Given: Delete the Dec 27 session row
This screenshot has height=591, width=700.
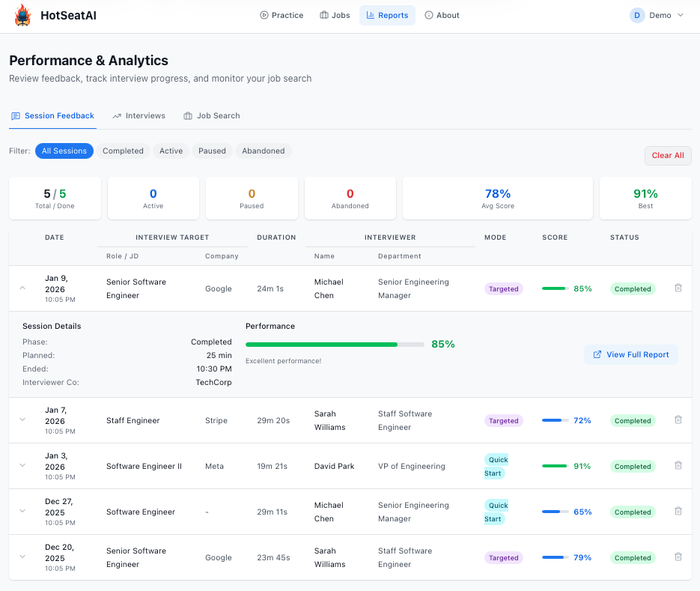Looking at the screenshot, I should click(678, 512).
